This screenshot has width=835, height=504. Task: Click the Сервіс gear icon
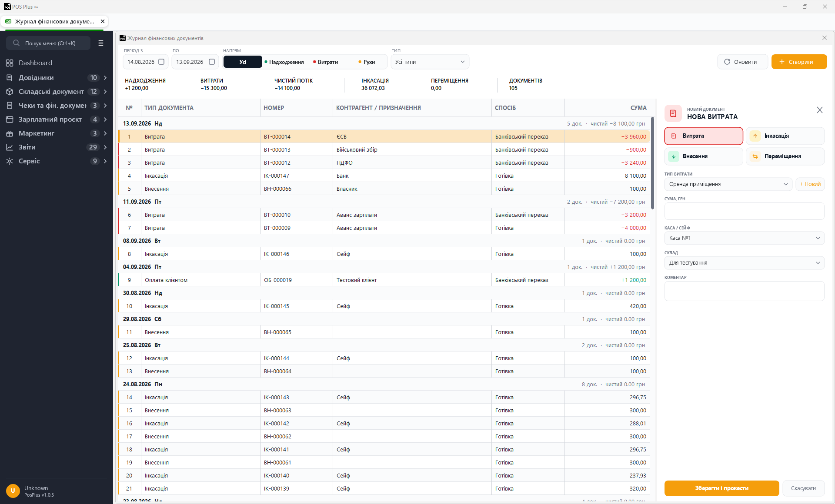point(10,161)
